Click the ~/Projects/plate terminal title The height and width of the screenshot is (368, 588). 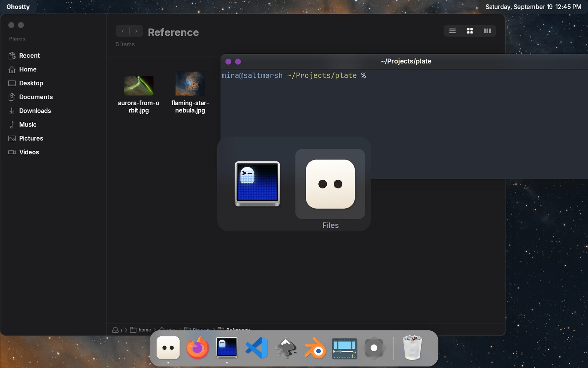tap(406, 61)
